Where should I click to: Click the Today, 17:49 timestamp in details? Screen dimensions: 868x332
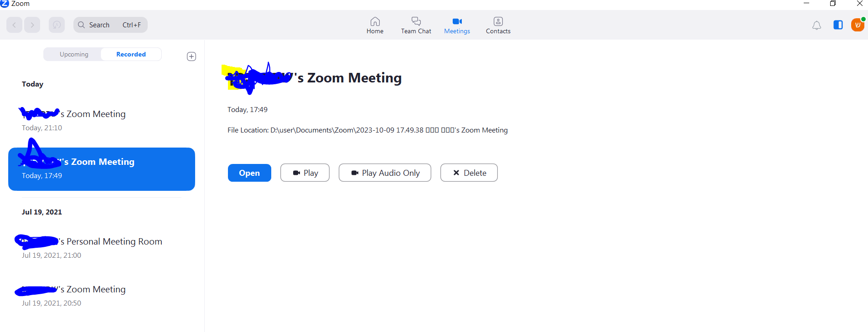248,110
